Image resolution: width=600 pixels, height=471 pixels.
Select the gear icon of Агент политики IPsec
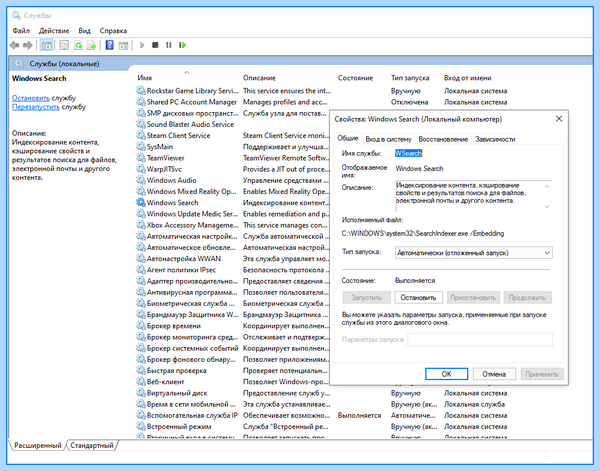click(x=141, y=270)
